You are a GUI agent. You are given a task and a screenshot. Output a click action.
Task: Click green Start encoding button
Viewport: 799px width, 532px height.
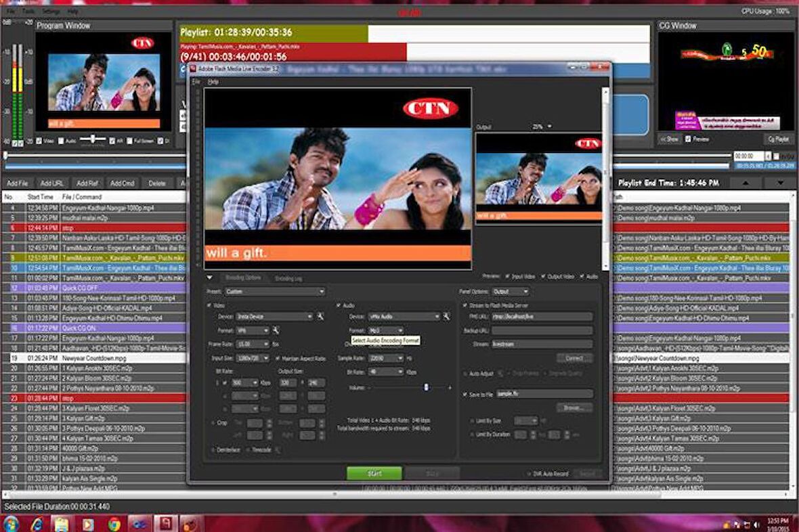click(374, 473)
